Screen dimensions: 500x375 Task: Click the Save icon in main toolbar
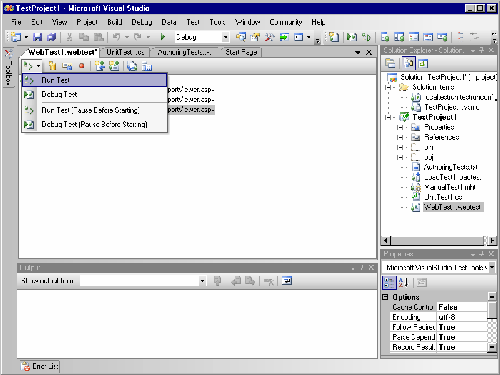37,37
